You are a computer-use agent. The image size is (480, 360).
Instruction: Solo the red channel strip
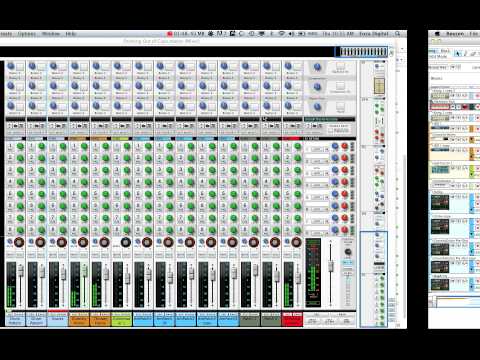coord(297,255)
